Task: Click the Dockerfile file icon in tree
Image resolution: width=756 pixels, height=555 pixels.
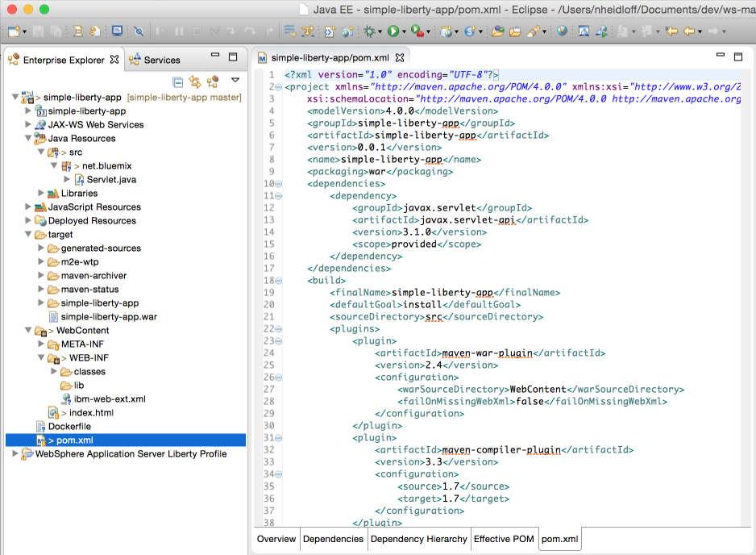Action: (x=41, y=427)
